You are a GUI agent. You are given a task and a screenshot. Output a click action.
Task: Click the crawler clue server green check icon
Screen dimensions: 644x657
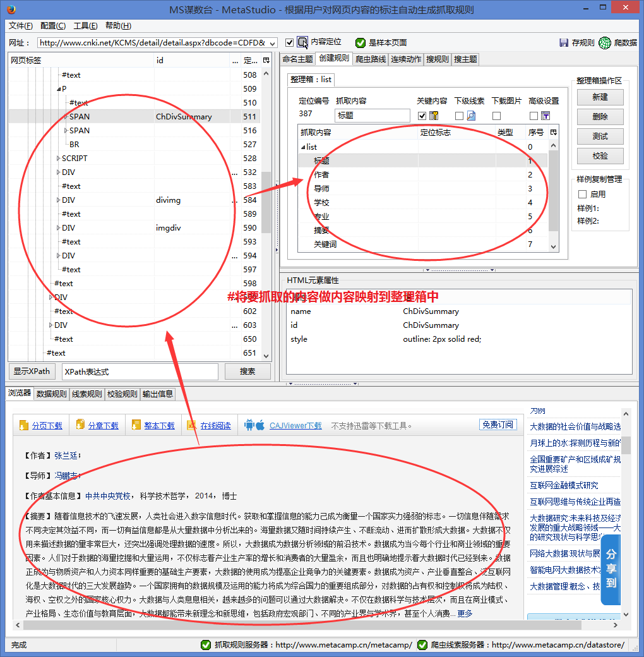coord(422,645)
